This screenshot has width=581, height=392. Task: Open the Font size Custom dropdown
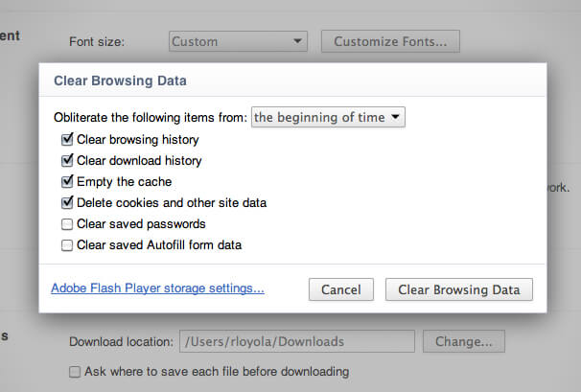(x=237, y=41)
